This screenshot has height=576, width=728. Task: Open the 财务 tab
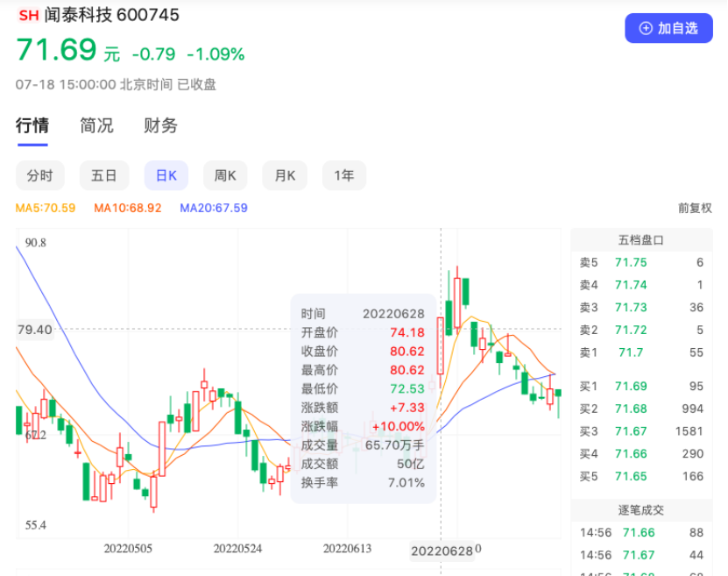pyautogui.click(x=161, y=125)
